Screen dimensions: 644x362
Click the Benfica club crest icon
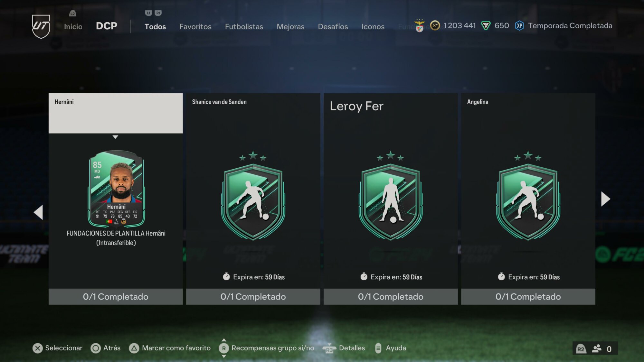[x=419, y=25]
